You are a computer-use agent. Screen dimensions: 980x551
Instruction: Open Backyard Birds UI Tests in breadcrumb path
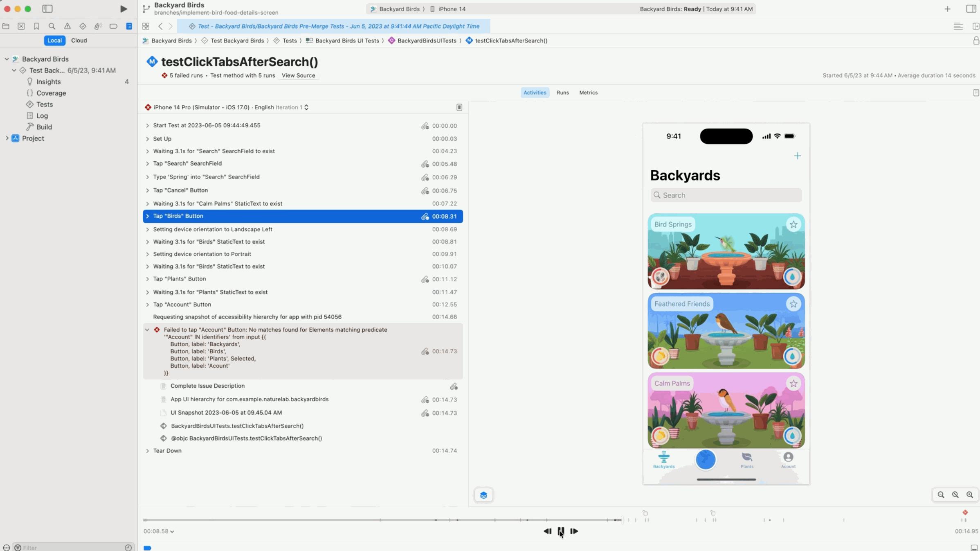pos(347,41)
